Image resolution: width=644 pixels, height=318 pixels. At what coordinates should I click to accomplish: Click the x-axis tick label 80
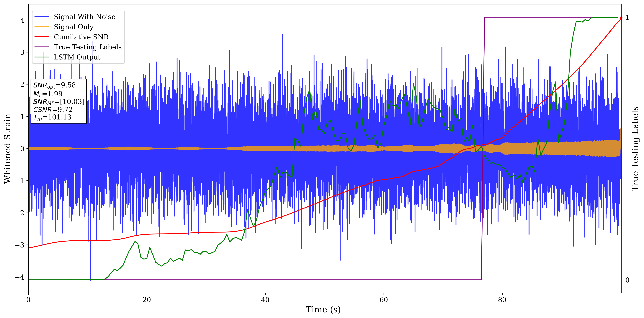click(502, 300)
